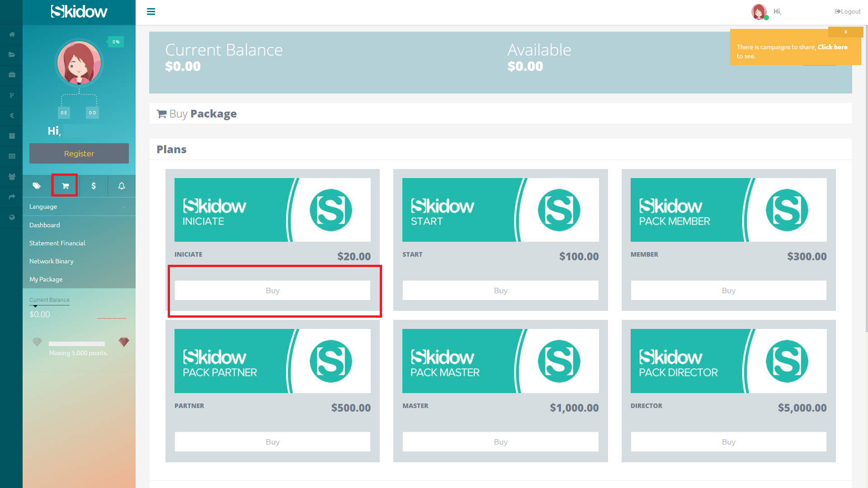
Task: Toggle the hamburger menu icon
Action: click(x=151, y=12)
